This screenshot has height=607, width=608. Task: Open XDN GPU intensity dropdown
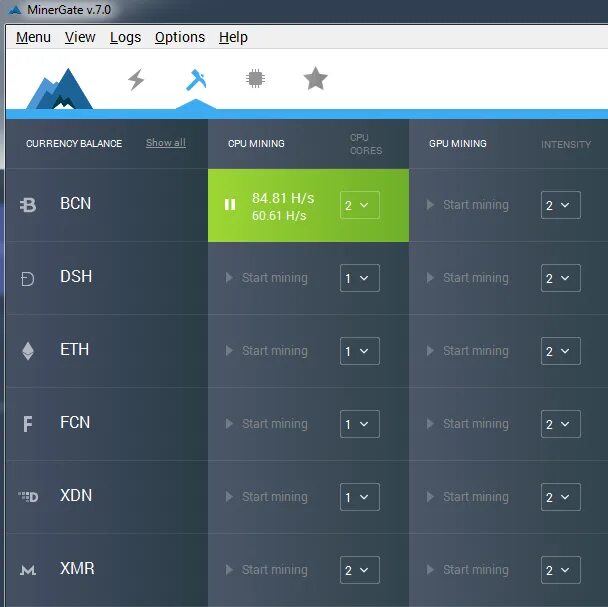tap(561, 497)
